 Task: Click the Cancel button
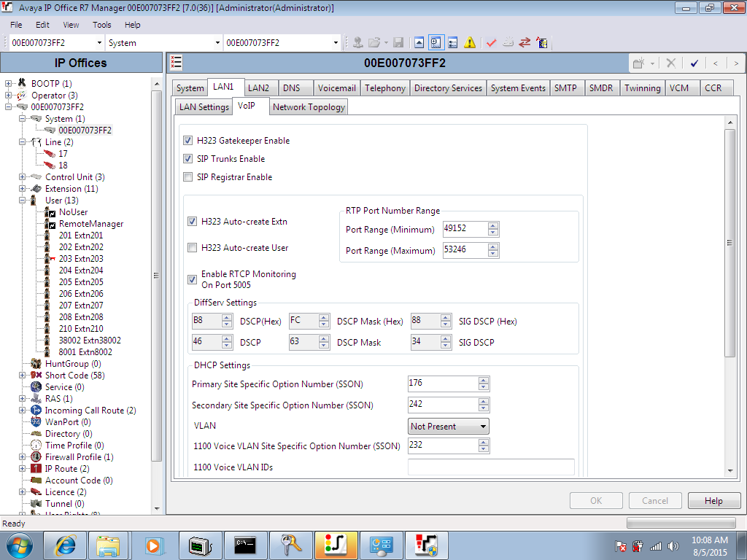pyautogui.click(x=655, y=500)
